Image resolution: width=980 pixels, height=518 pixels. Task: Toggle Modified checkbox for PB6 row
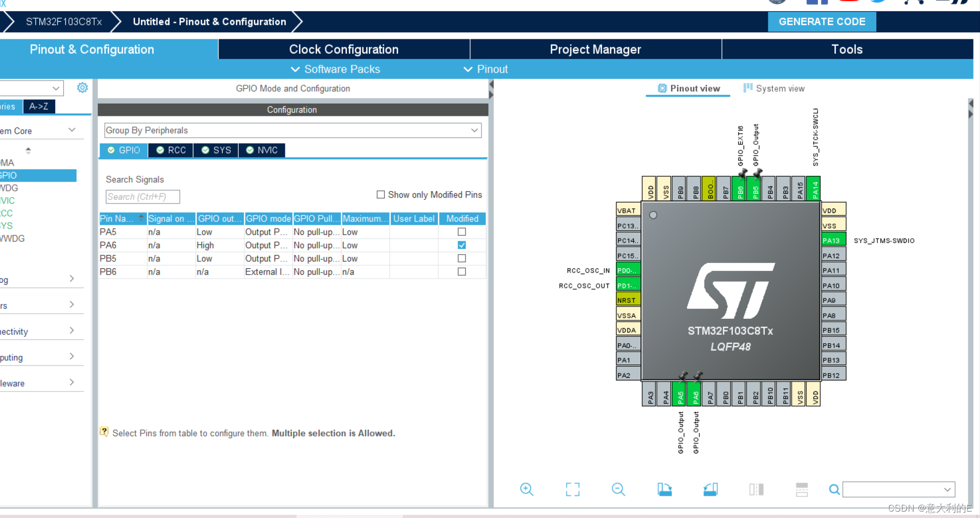(x=462, y=271)
